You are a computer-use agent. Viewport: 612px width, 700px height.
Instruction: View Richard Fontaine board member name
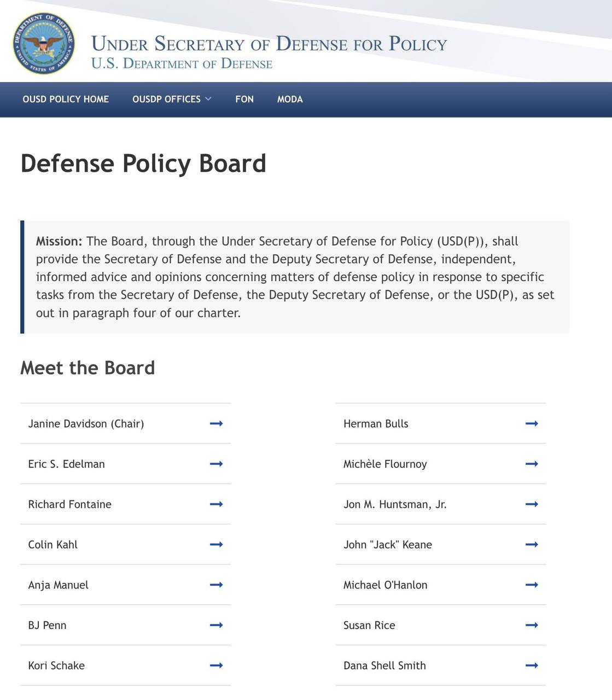click(x=69, y=504)
